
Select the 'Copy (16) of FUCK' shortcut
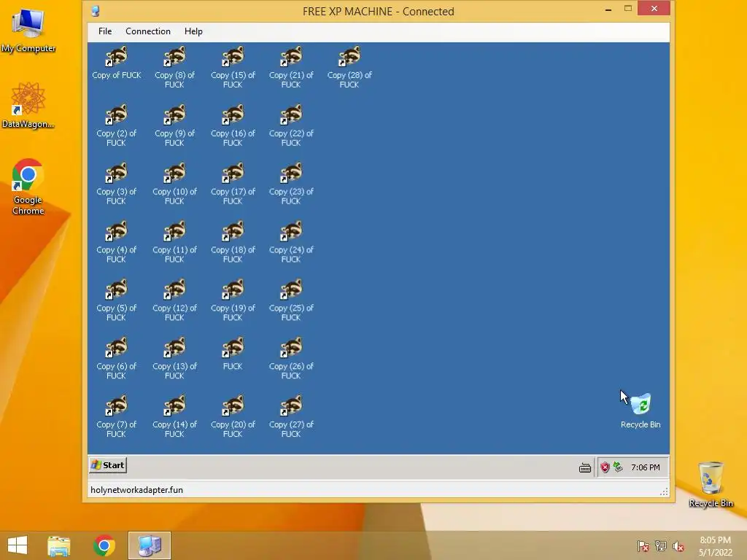233,125
